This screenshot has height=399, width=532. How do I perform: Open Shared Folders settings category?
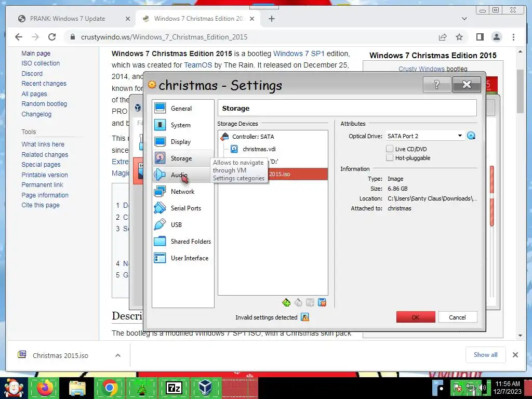pyautogui.click(x=183, y=241)
